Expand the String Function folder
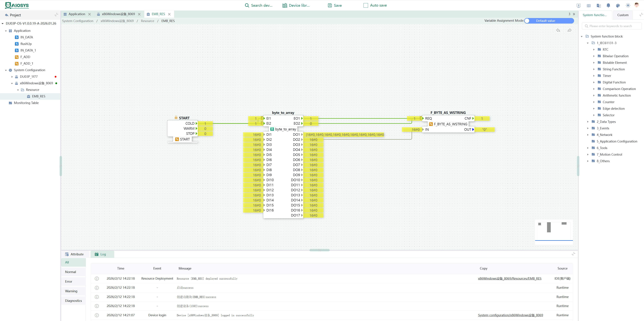Viewport: 644px width, 321px height. pos(594,69)
